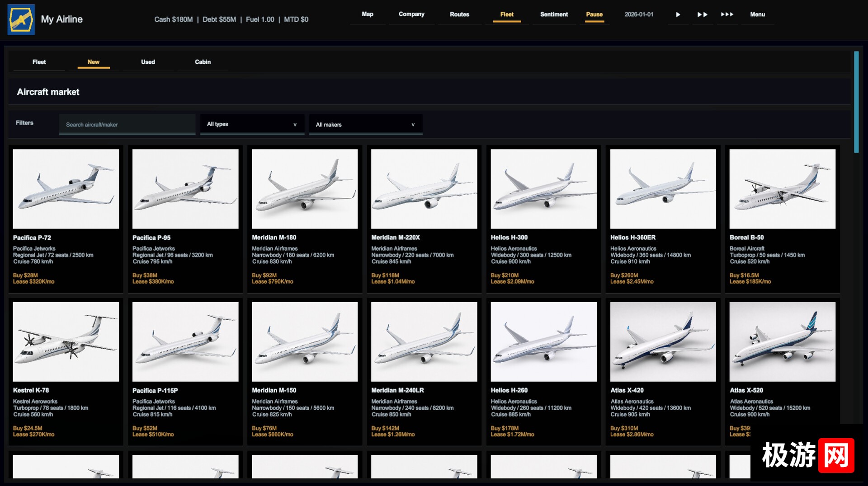The width and height of the screenshot is (868, 486).
Task: Select the Kestrel K-78 turboprop image
Action: [66, 342]
